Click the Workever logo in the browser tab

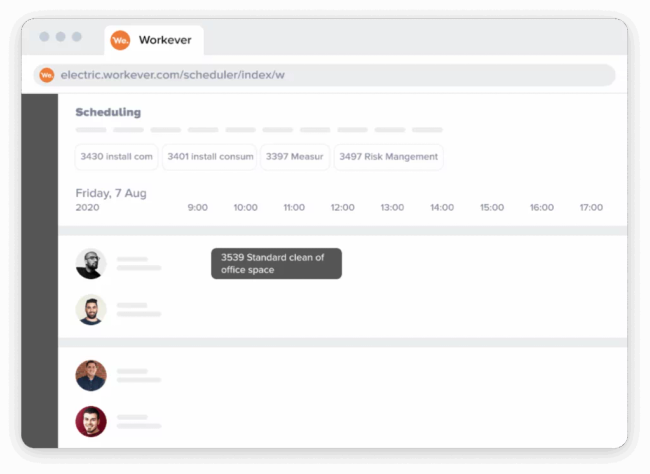(120, 40)
